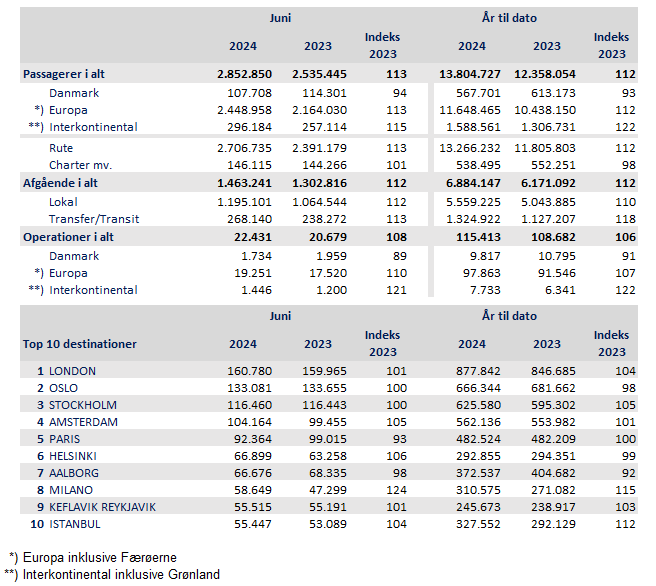
Task: Select the 'Transfer/Transit' row label
Action: coord(94,219)
